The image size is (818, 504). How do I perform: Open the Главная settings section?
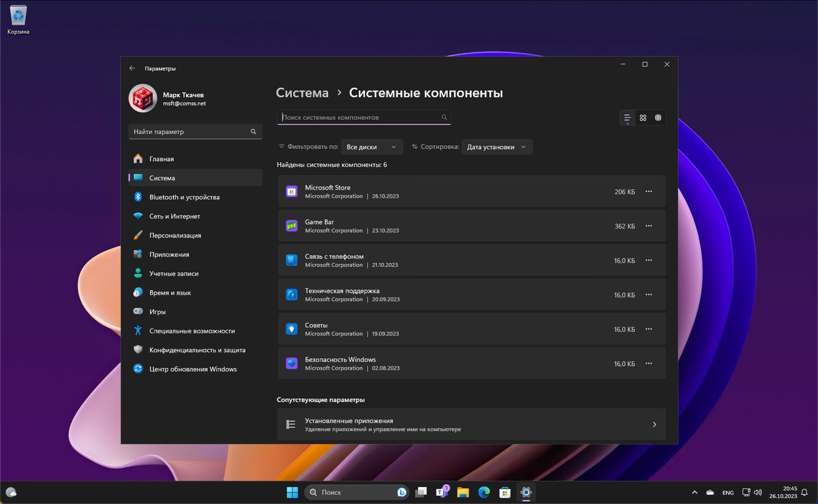click(x=195, y=159)
